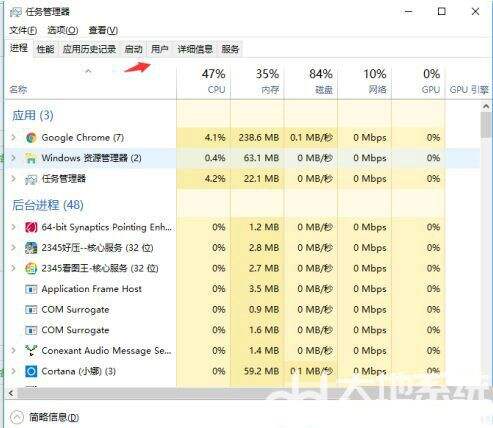Click the 简略信息 collapse arrow icon
Viewport: 493px width, 428px height.
click(x=17, y=417)
